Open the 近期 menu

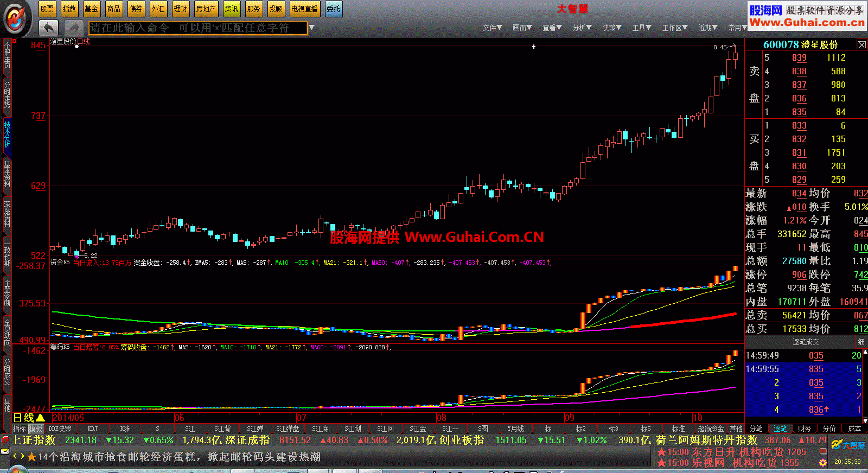(708, 28)
